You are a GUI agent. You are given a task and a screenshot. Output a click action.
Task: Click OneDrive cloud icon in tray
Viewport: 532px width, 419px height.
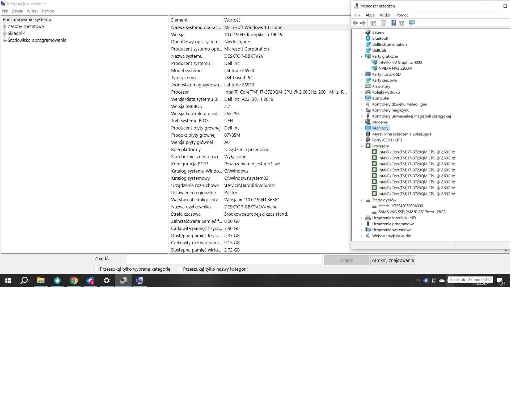click(x=442, y=280)
